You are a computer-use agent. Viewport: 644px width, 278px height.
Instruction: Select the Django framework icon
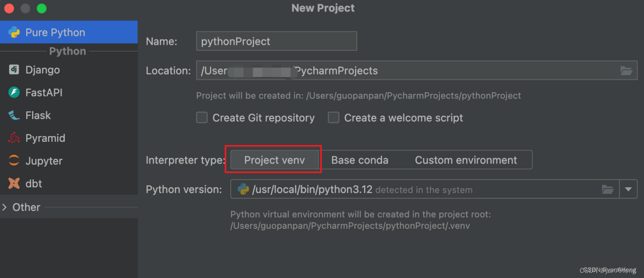[x=13, y=69]
